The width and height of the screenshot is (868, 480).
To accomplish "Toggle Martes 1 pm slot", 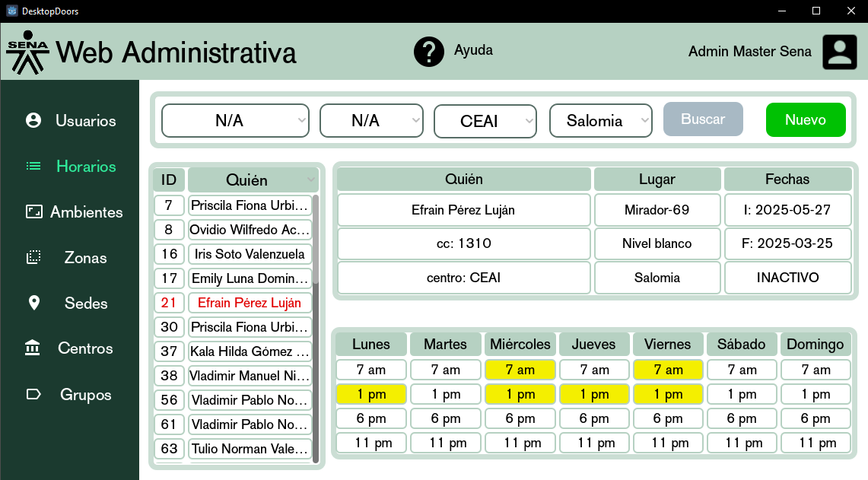I will click(x=446, y=394).
